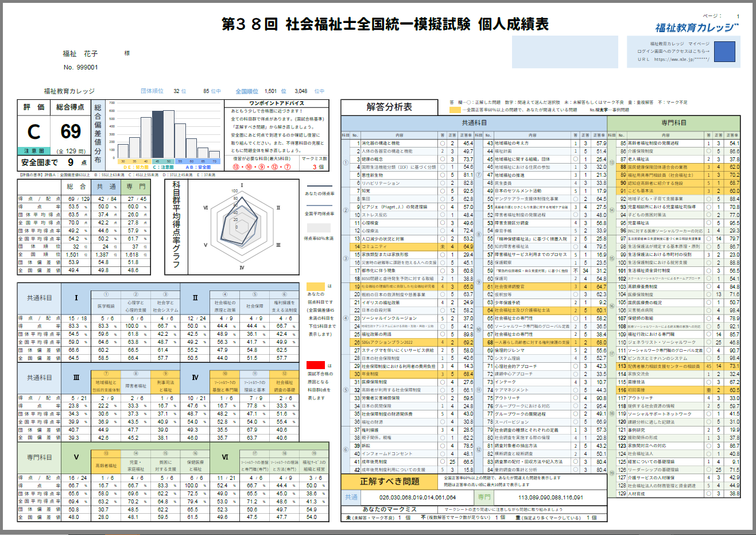Click the 総合 column header in the score table
Viewport: 756px width, 535px height.
click(76, 187)
